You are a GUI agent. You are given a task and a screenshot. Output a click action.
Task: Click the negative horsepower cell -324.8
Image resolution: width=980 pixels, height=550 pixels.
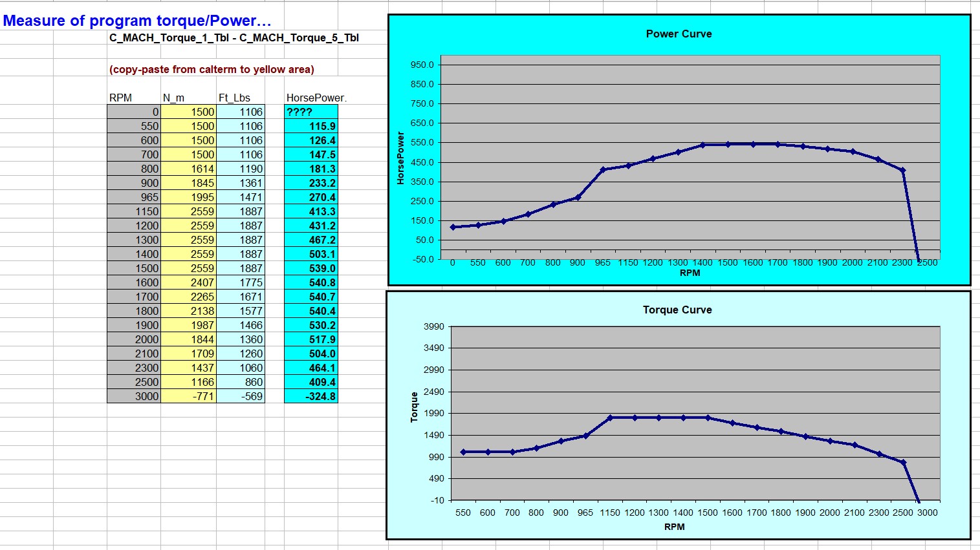[310, 396]
